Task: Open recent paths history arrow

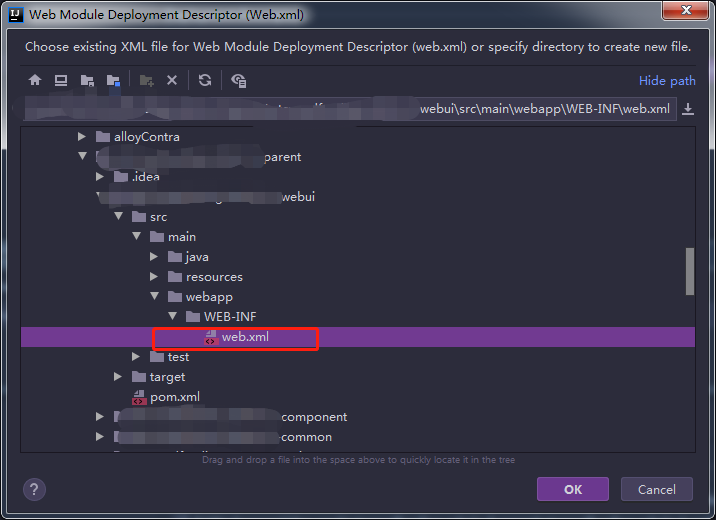Action: pos(688,109)
